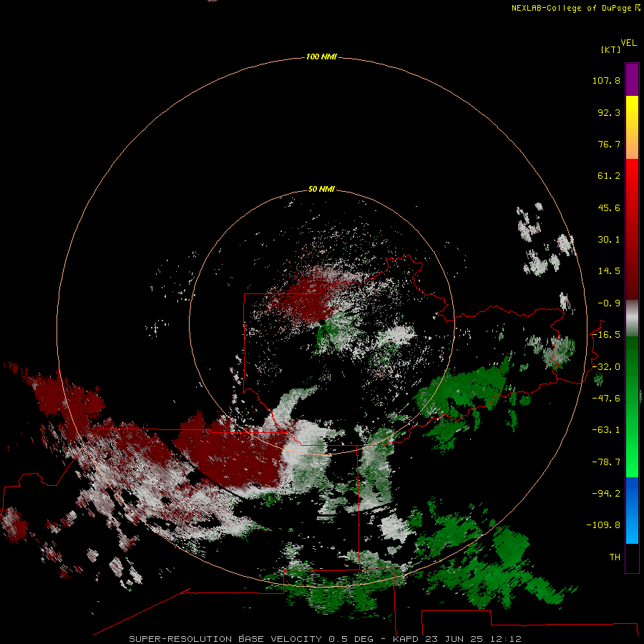Click the -94.2 legend value
The width and height of the screenshot is (644, 644).
click(606, 493)
